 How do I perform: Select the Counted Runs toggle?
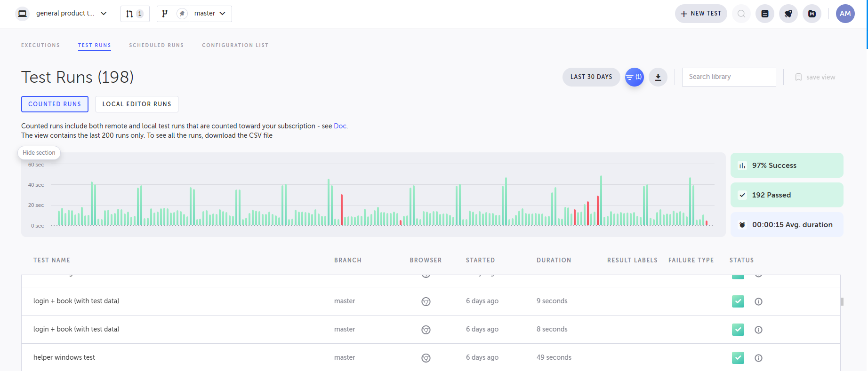click(55, 104)
